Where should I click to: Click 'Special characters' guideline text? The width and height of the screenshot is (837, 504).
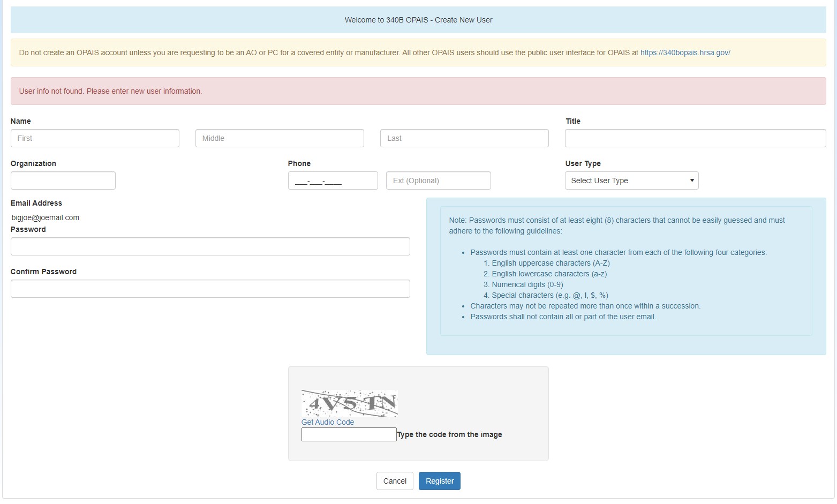pyautogui.click(x=550, y=295)
